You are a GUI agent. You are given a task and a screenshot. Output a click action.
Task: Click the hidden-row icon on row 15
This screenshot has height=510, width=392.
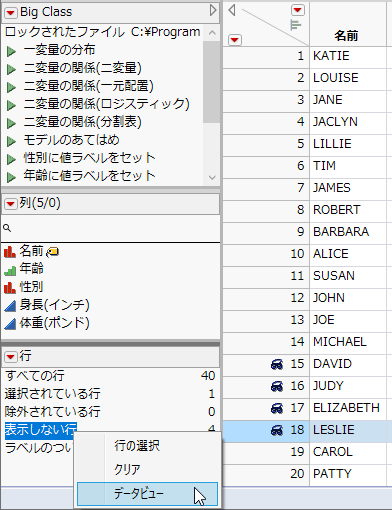277,364
